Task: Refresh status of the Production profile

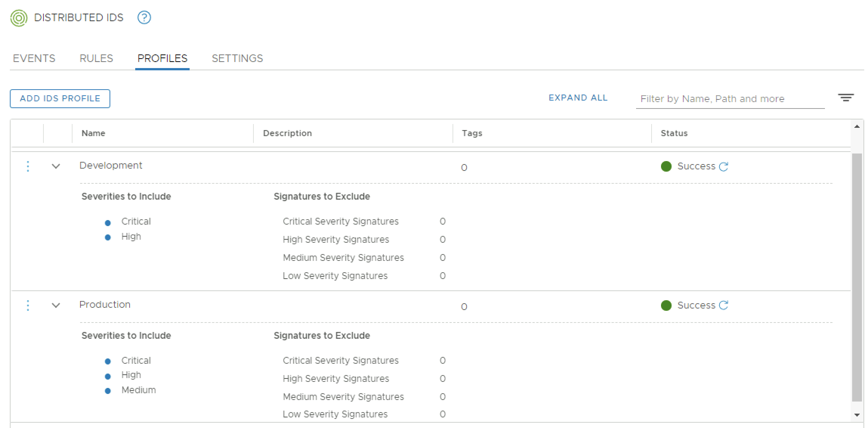Action: 724,305
